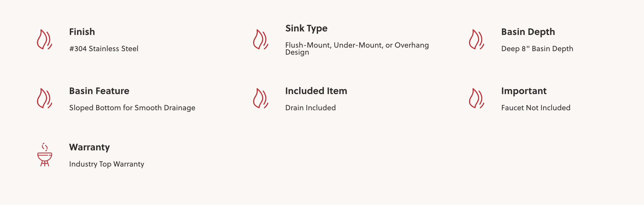The height and width of the screenshot is (205, 644).
Task: Click the flame icon beside Important
Action: (x=477, y=98)
